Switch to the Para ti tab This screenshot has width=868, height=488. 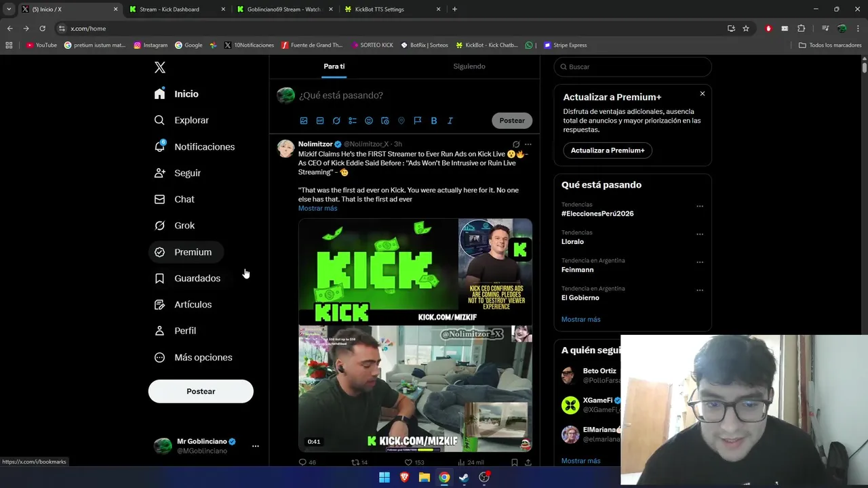(x=334, y=66)
